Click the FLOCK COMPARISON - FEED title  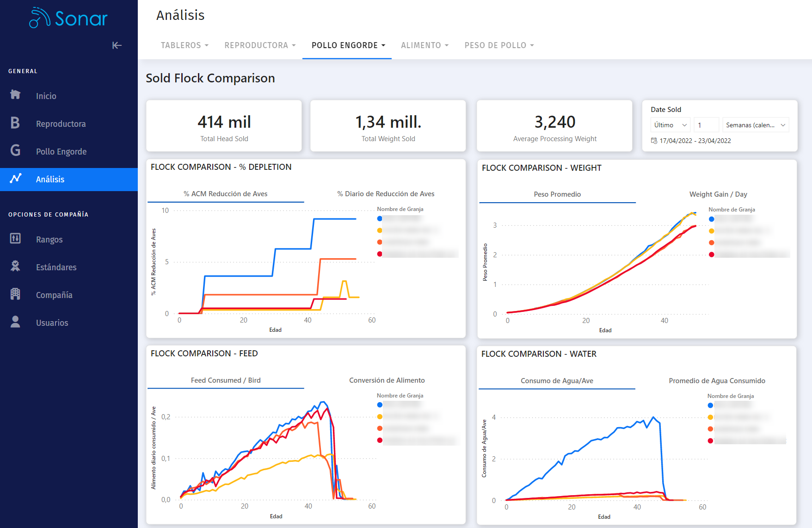tap(204, 354)
